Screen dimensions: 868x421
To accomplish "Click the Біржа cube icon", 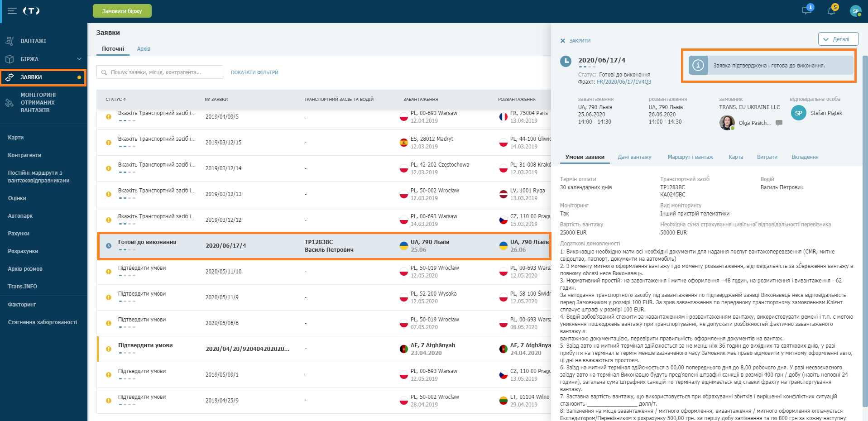I will pos(10,59).
